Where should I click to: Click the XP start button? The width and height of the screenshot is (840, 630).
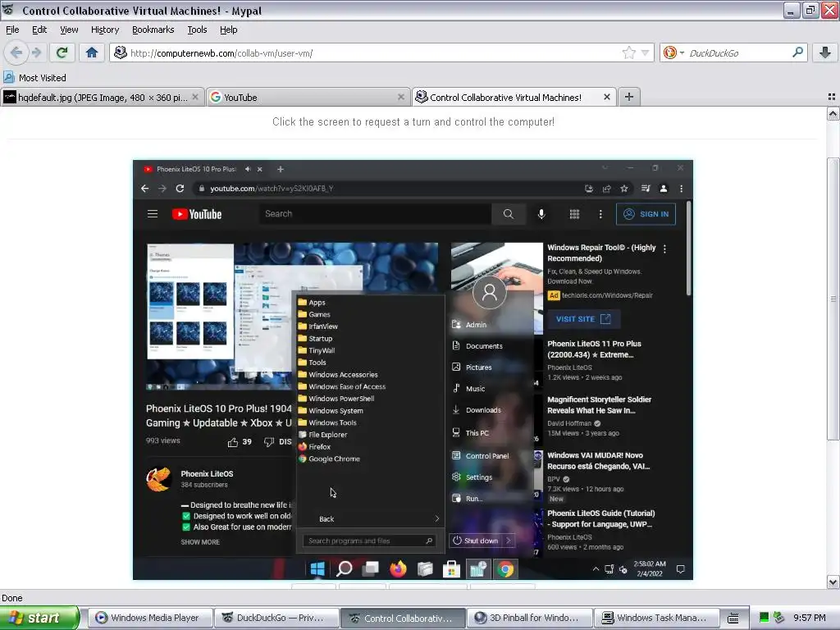tap(39, 619)
